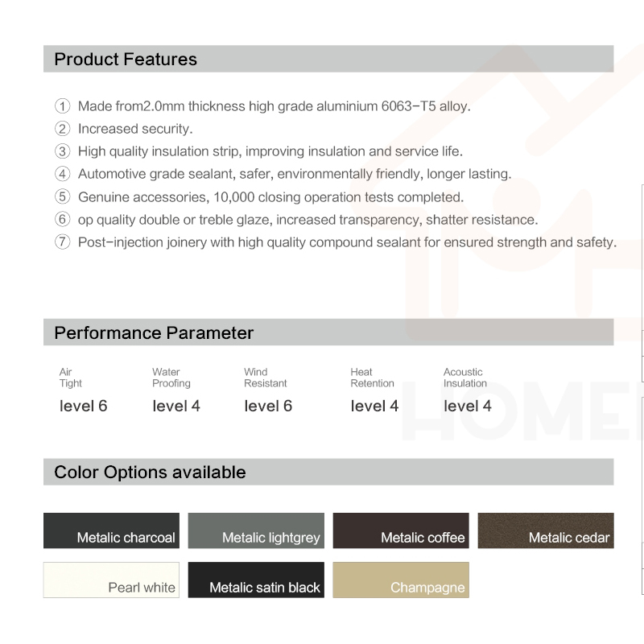Choose the Pearl white color swatch
This screenshot has width=644, height=644.
(x=111, y=580)
